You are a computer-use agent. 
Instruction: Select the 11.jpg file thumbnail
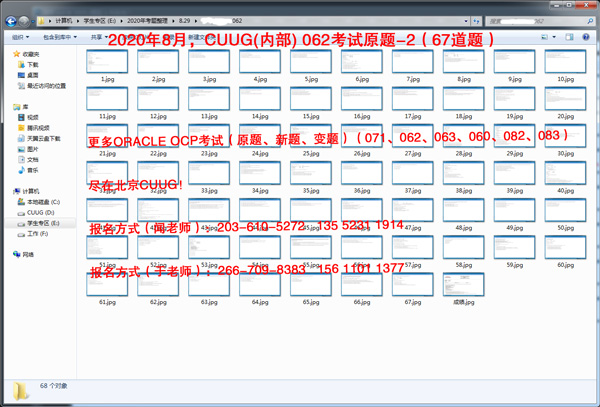[x=107, y=99]
